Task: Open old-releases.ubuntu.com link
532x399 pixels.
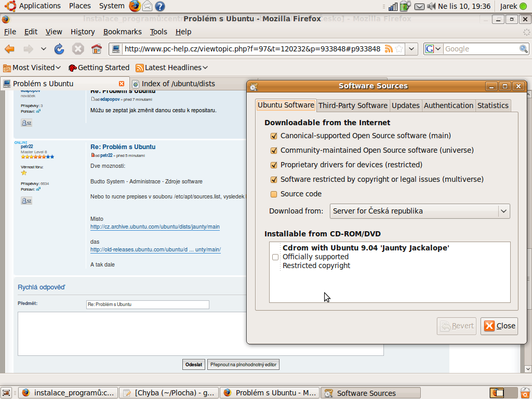Action: point(155,250)
